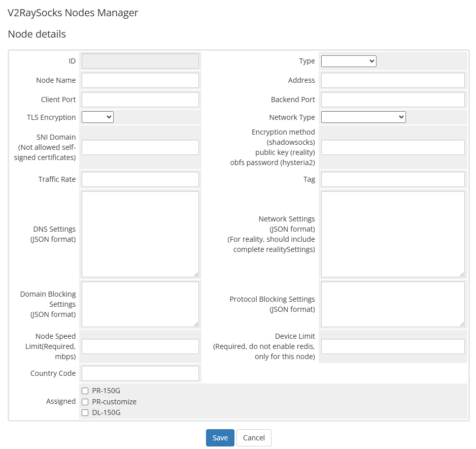Focus the Network Settings JSON textarea
476x449 pixels.
pos(393,234)
